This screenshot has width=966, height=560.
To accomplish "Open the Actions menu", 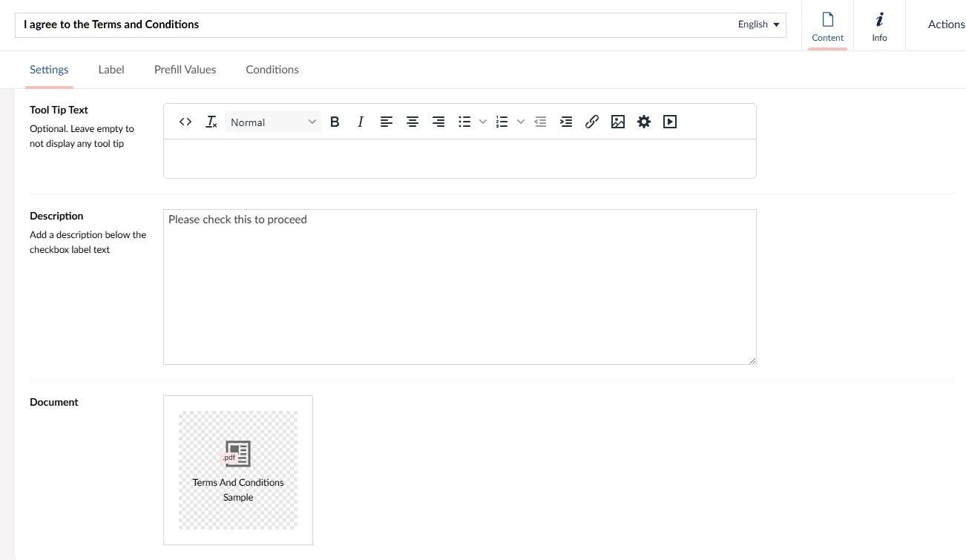I will (946, 24).
